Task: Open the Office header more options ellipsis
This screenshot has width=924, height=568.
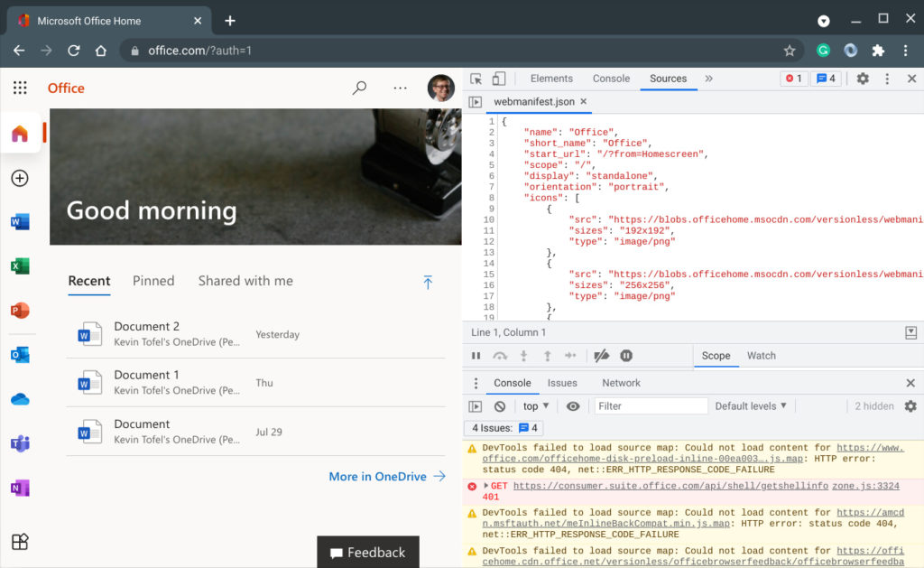Action: coord(400,88)
